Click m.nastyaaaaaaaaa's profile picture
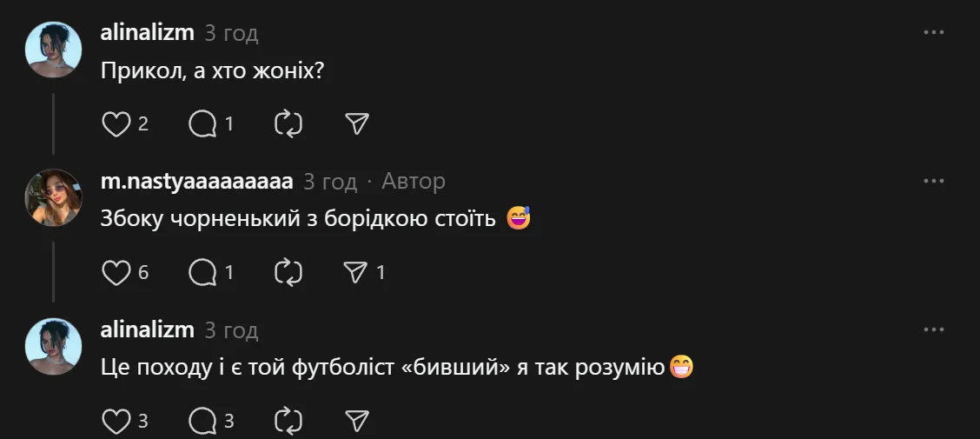 click(x=53, y=197)
